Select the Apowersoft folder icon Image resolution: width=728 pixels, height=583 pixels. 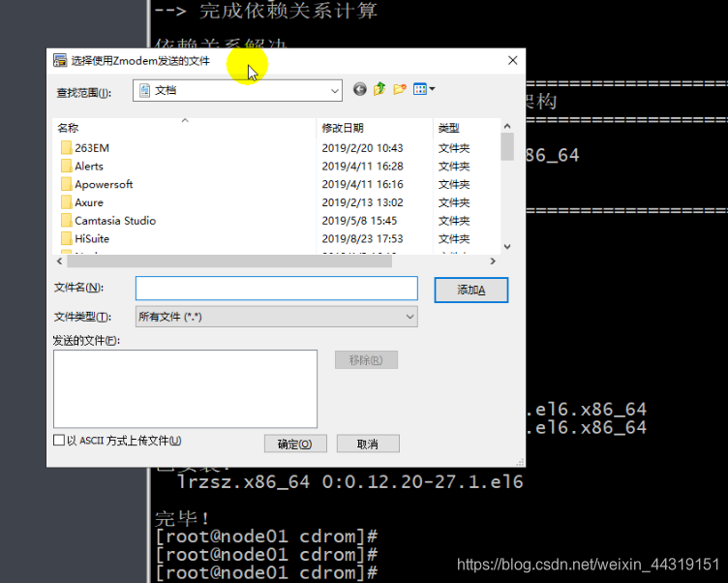(x=67, y=184)
